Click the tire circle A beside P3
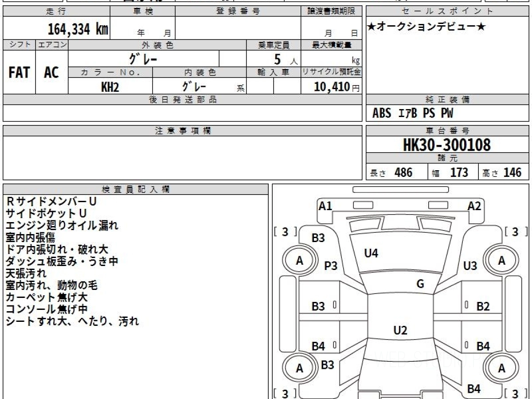532x399 pixels. click(x=300, y=261)
